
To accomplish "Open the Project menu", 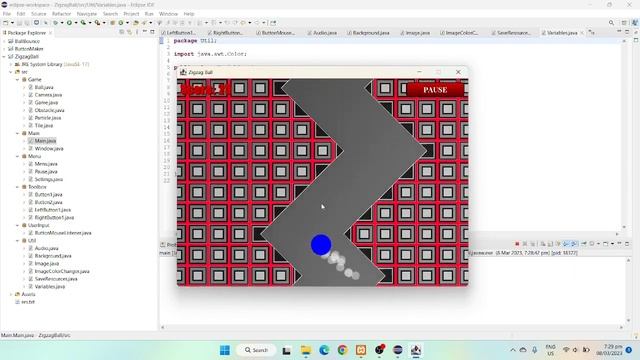I will point(131,14).
